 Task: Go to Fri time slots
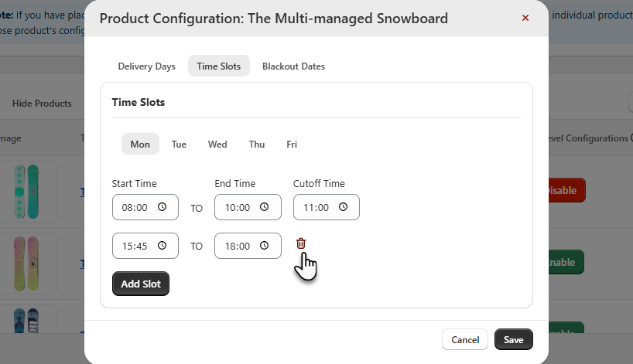292,145
